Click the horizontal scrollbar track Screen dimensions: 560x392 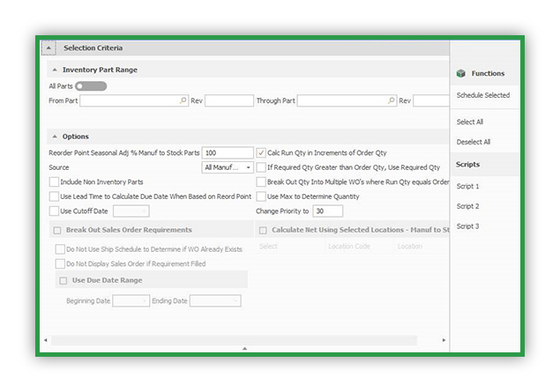234,340
